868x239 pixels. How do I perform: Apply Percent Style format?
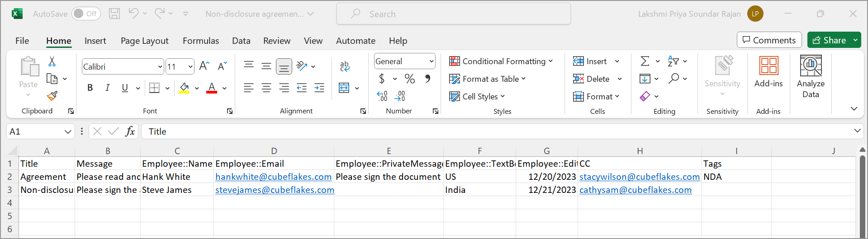point(410,79)
